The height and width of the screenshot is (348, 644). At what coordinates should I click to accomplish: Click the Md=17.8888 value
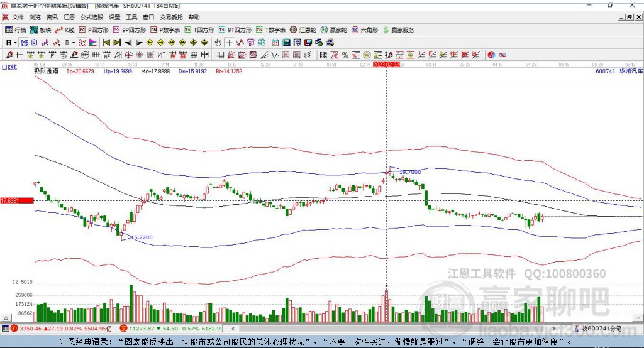click(x=155, y=71)
